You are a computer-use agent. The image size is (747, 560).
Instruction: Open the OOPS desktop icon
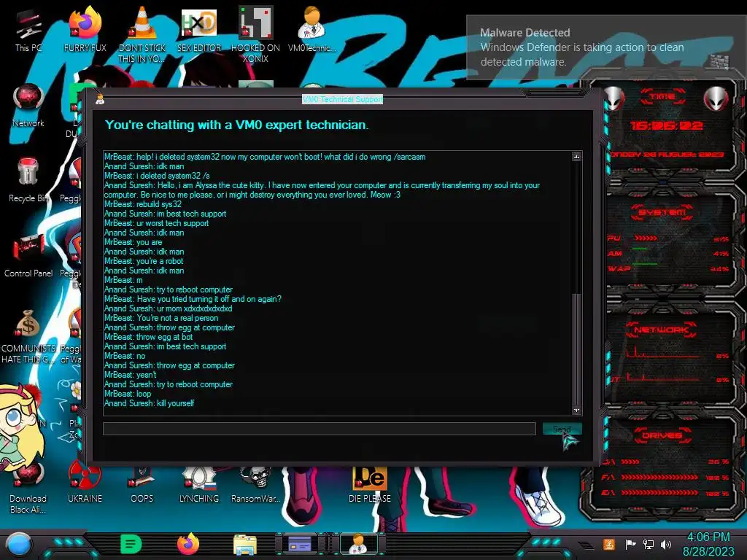tap(142, 484)
